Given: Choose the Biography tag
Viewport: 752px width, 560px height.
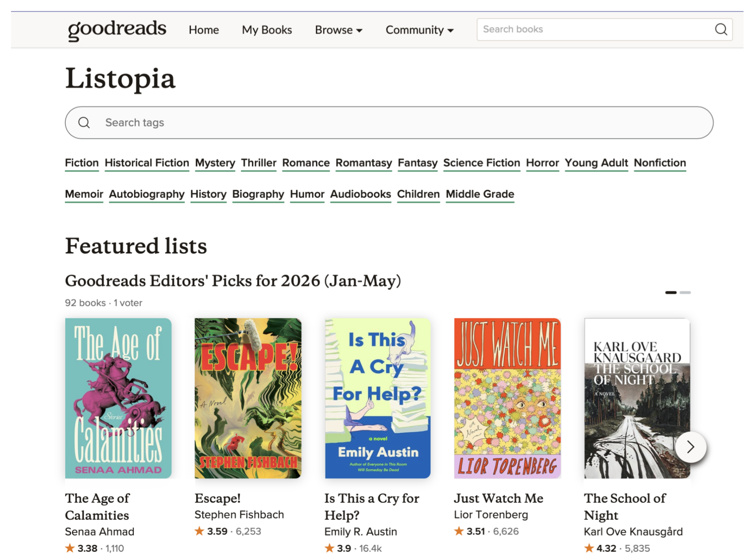Looking at the screenshot, I should [x=258, y=194].
